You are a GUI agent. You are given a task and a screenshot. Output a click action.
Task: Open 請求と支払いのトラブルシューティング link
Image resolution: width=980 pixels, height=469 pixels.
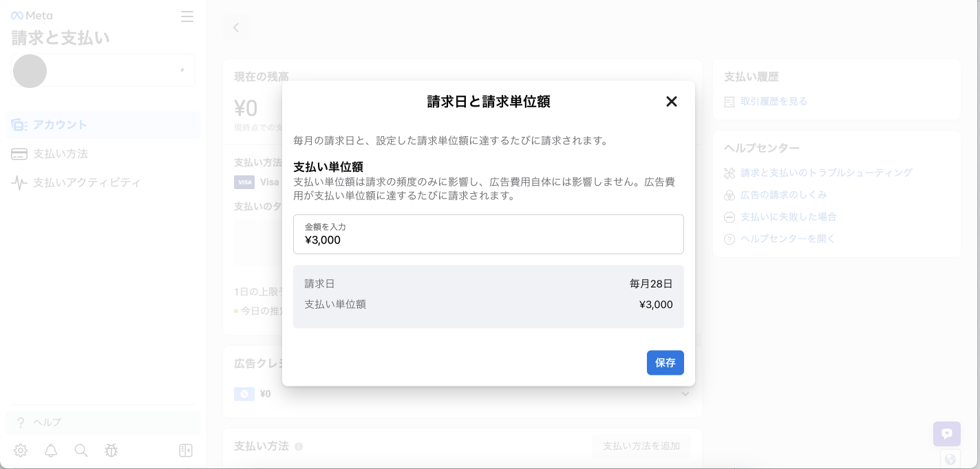827,173
